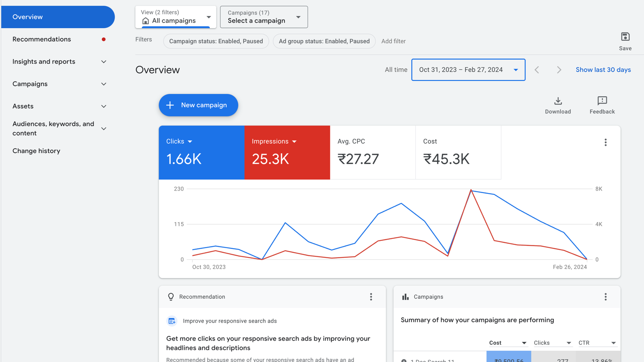Click the Save icon

pyautogui.click(x=625, y=37)
